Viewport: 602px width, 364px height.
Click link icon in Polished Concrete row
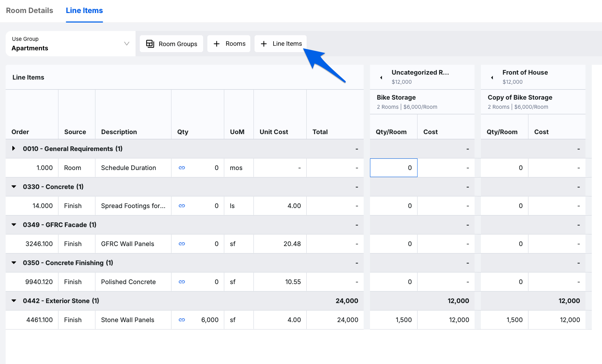coord(182,282)
